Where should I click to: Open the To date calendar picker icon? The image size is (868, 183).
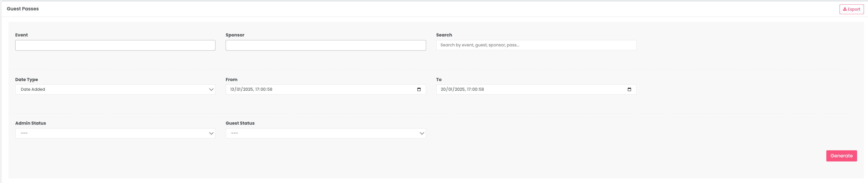click(x=629, y=89)
